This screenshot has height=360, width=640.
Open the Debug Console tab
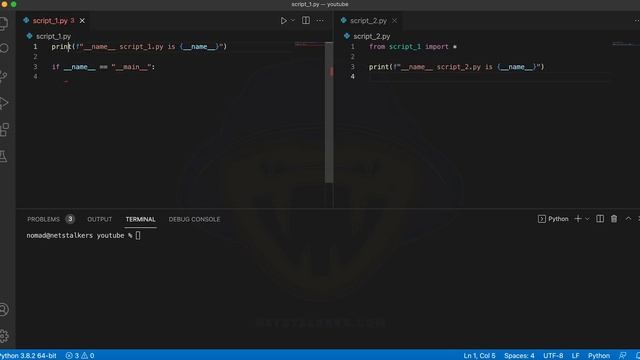click(194, 219)
